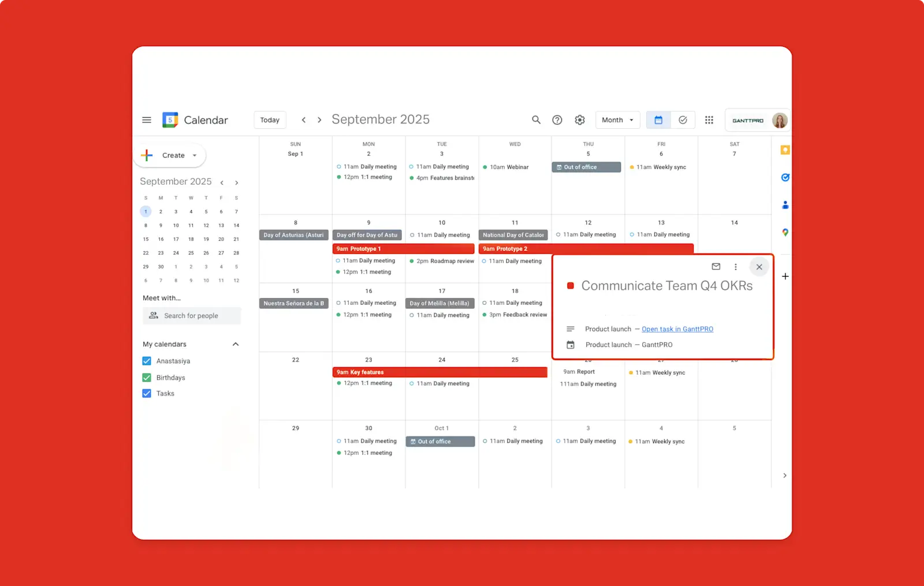Disable the Tasks calendar

pos(147,393)
